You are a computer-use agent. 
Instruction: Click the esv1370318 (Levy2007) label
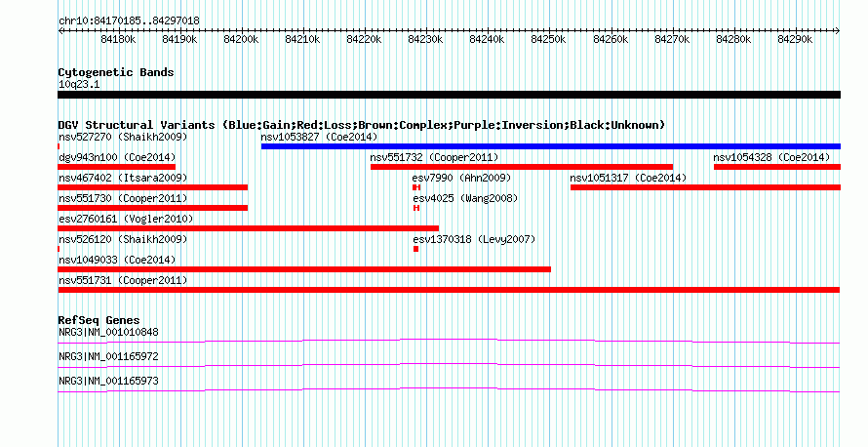tap(474, 239)
